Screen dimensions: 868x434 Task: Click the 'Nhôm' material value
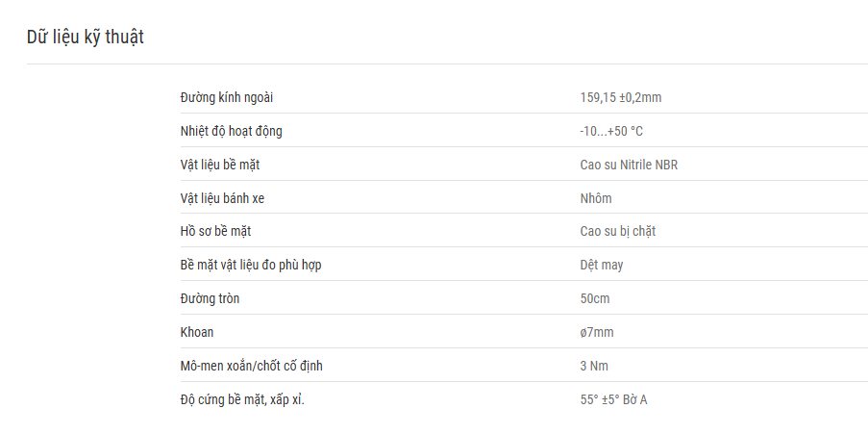tap(596, 198)
